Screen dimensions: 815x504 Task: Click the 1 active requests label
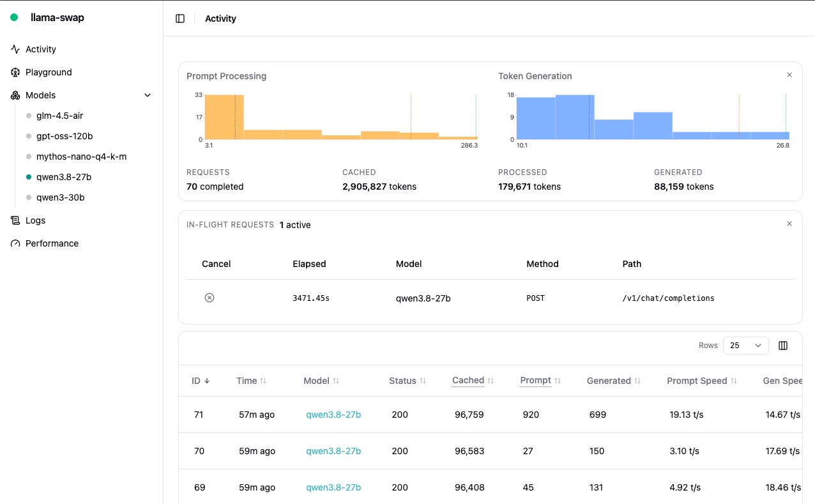click(x=295, y=225)
